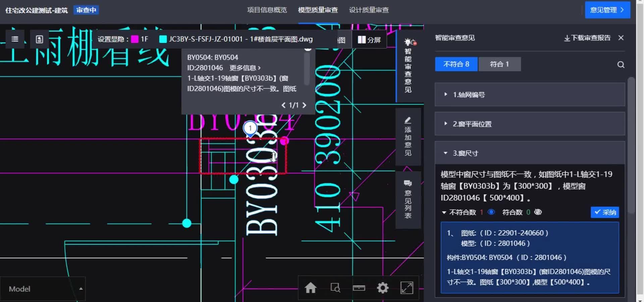Toggle visibility eye for 不符合数

(491, 212)
